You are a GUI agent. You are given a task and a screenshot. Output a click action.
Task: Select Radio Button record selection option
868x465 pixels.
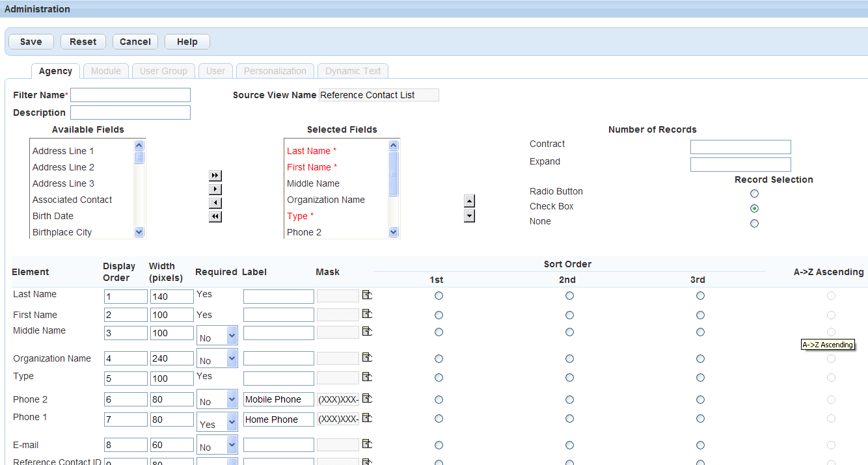[x=754, y=194]
